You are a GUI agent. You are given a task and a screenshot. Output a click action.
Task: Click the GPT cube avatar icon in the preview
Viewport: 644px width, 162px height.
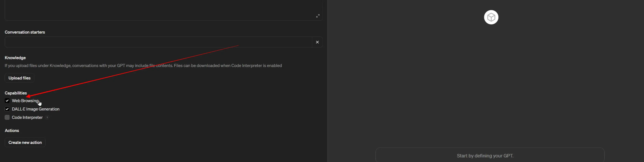click(491, 17)
